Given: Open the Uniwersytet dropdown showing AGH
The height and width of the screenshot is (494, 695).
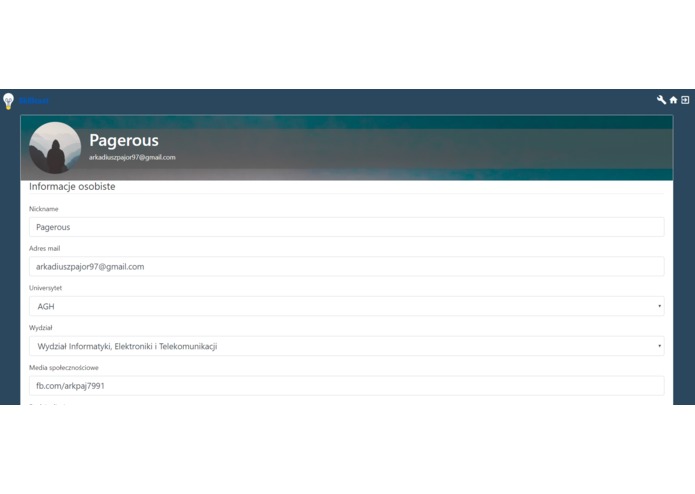Looking at the screenshot, I should coord(347,306).
